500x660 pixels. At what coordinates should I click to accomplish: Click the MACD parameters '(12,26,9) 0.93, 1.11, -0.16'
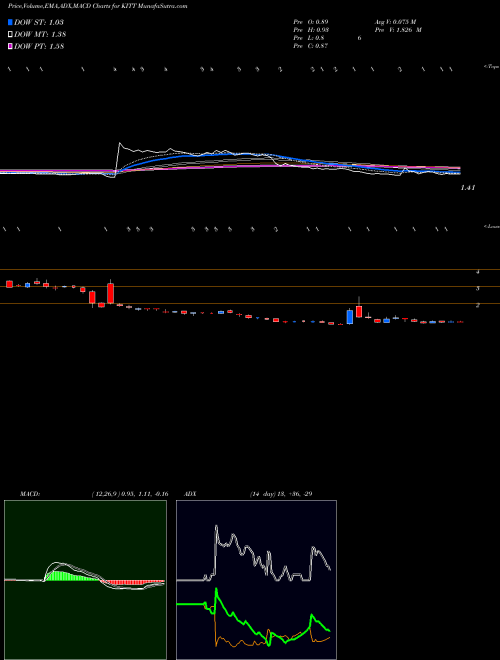point(129,494)
